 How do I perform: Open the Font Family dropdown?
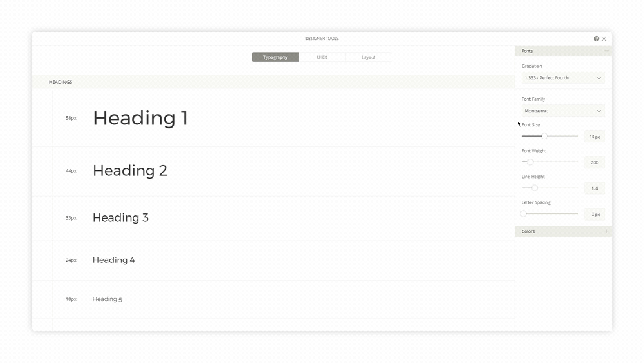(x=563, y=111)
